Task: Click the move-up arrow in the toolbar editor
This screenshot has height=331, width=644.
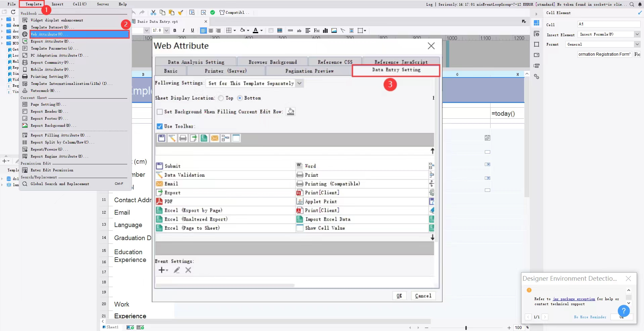Action: [432, 151]
